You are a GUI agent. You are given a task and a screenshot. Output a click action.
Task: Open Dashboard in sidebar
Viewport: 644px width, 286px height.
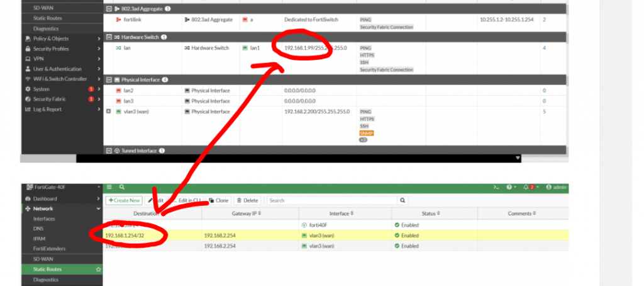click(x=45, y=198)
